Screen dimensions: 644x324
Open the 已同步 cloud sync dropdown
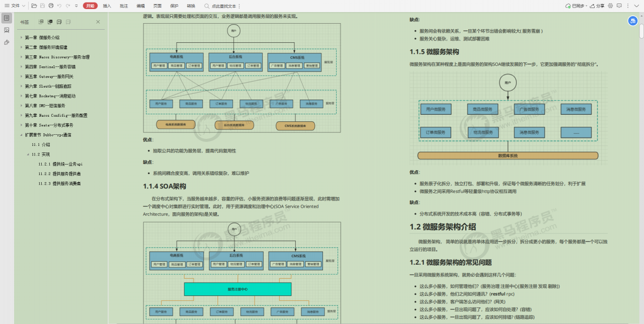576,6
